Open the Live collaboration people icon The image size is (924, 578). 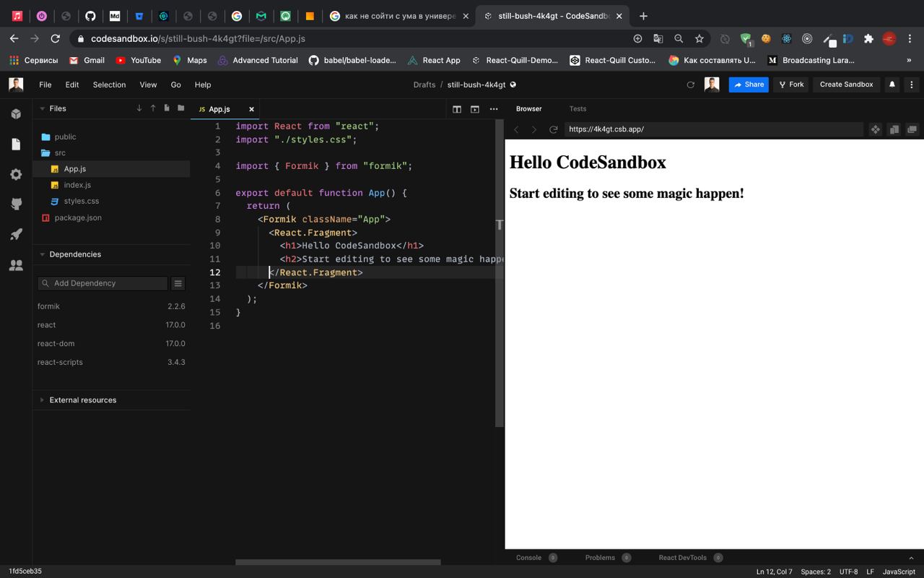click(x=16, y=265)
